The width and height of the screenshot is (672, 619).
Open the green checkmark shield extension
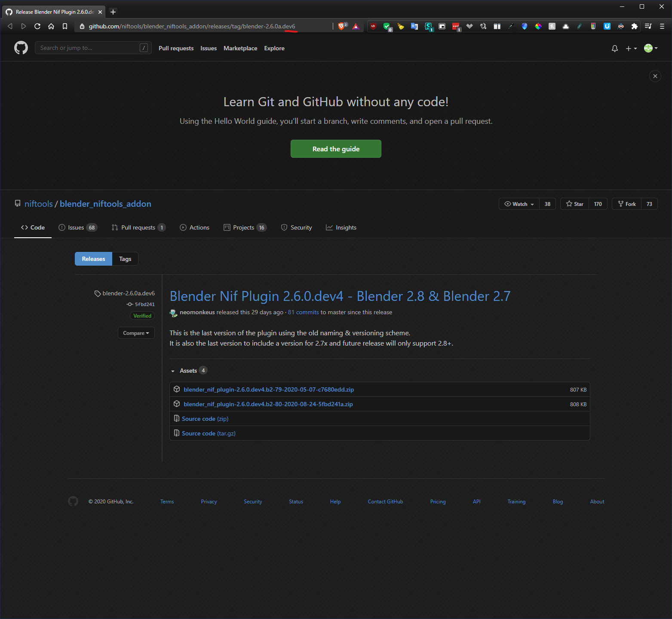coord(387,26)
